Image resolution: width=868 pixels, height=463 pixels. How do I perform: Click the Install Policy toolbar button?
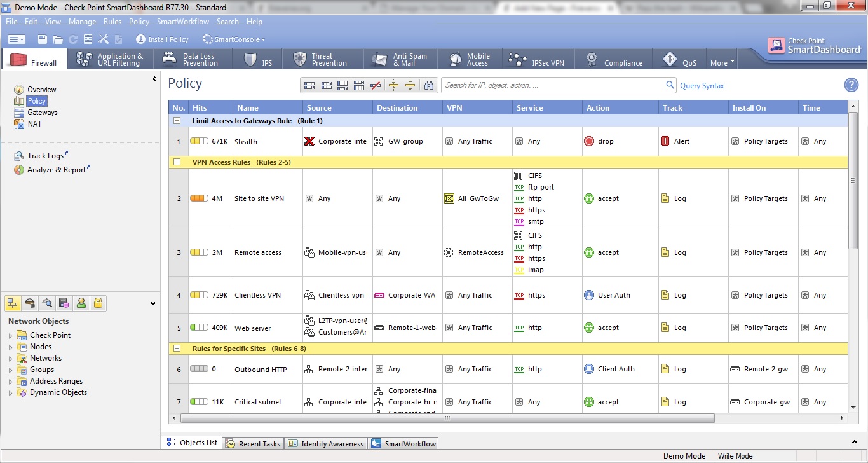click(161, 39)
